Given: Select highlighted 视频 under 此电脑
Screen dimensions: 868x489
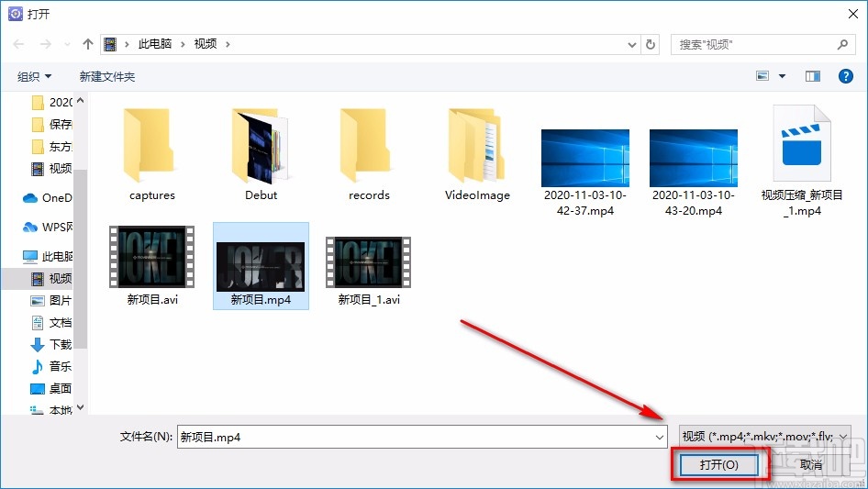Looking at the screenshot, I should click(x=52, y=279).
